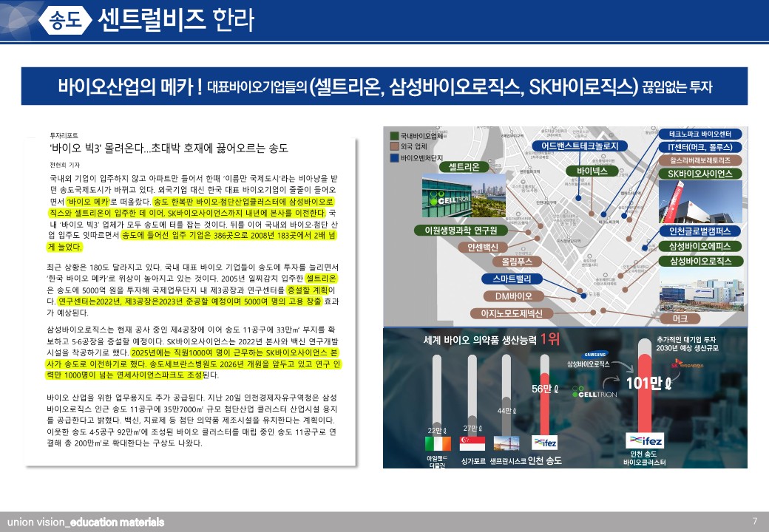Click the 스마트밸리 map label
The width and height of the screenshot is (769, 532).
(x=507, y=279)
